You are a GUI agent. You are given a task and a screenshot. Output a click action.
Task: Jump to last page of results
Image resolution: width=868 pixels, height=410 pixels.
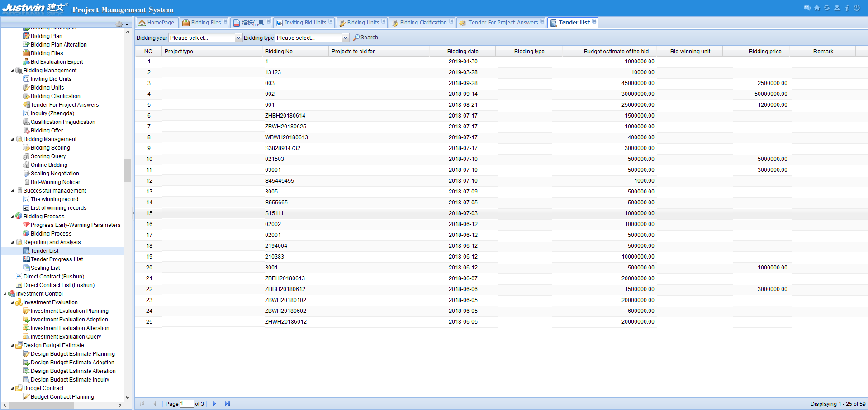point(228,404)
